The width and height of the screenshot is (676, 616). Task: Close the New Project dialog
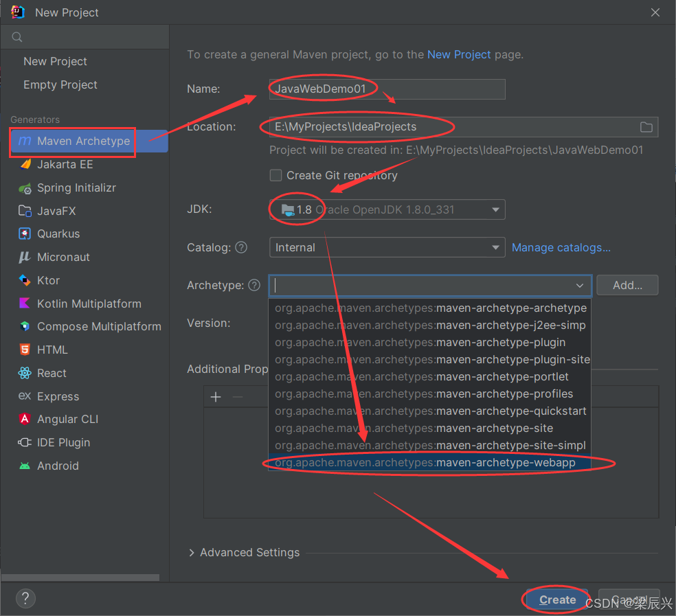click(x=655, y=12)
